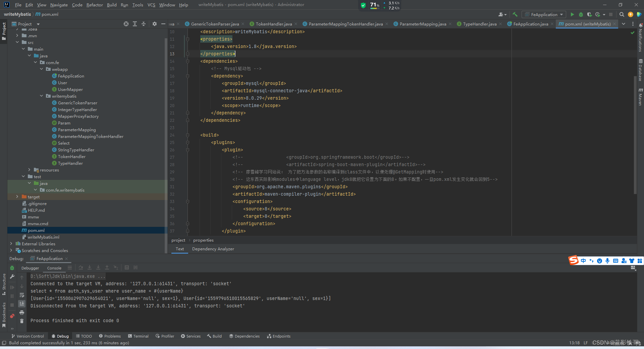Open the Navigate menu
Screen dimensions: 644x349
pyautogui.click(x=59, y=5)
